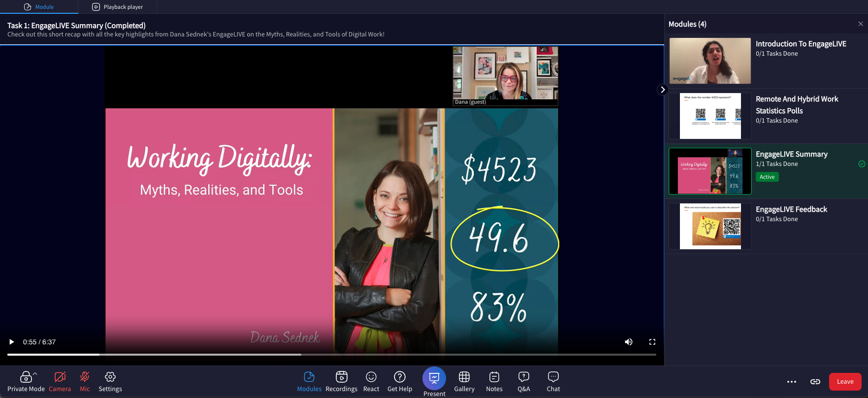Open EngageLIVE Feedback module thumbnail
Screen dimensions: 868x398
click(710, 226)
